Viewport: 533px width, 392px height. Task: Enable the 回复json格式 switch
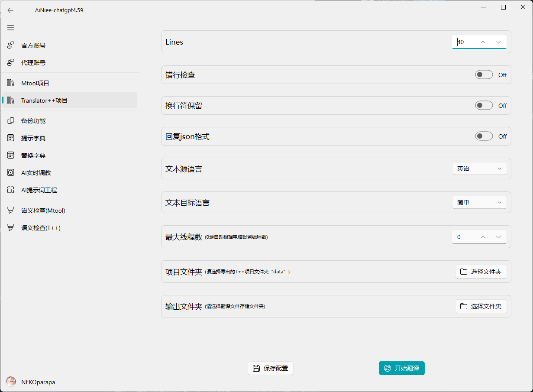[x=484, y=136]
